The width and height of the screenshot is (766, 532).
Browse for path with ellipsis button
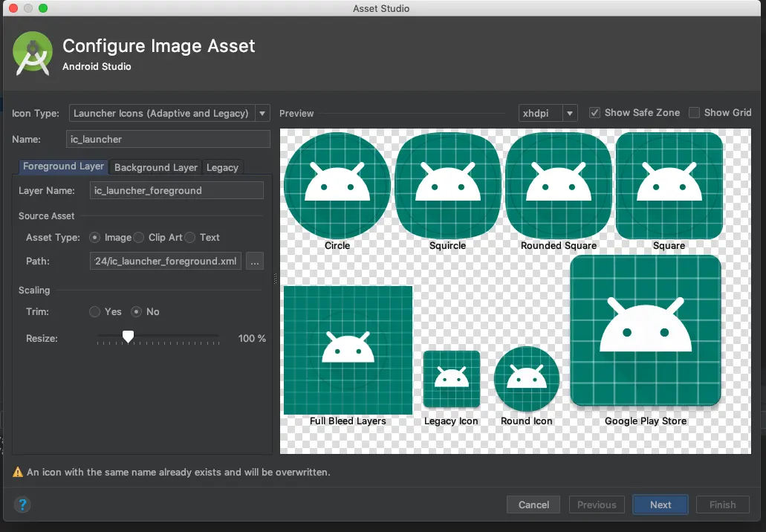coord(255,262)
